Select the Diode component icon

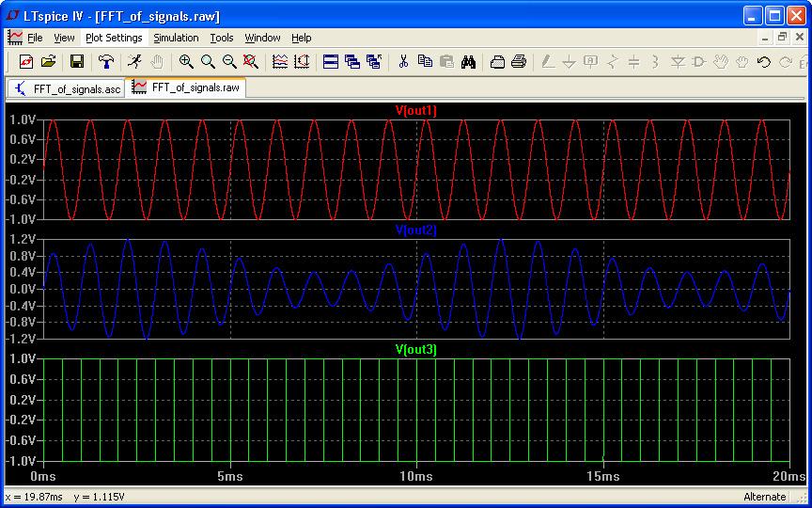pos(678,62)
